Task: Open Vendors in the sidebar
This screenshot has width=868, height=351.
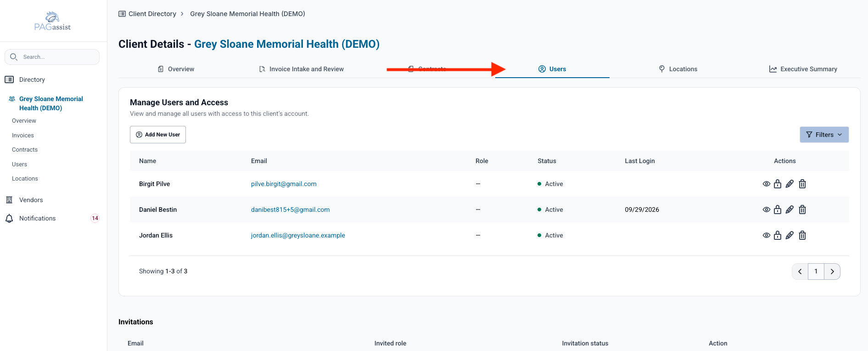Action: point(31,200)
